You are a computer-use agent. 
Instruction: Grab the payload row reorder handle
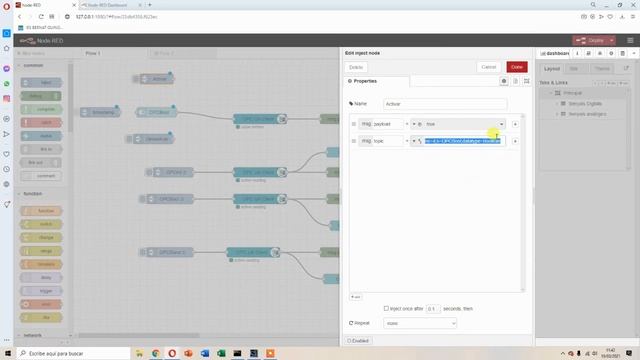point(354,124)
